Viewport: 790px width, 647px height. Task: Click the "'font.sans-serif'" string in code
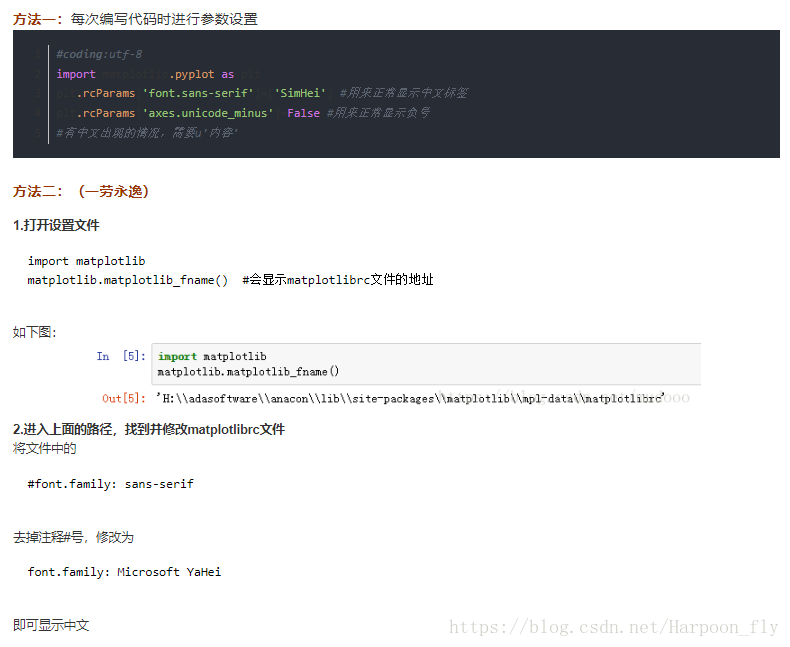pos(198,93)
